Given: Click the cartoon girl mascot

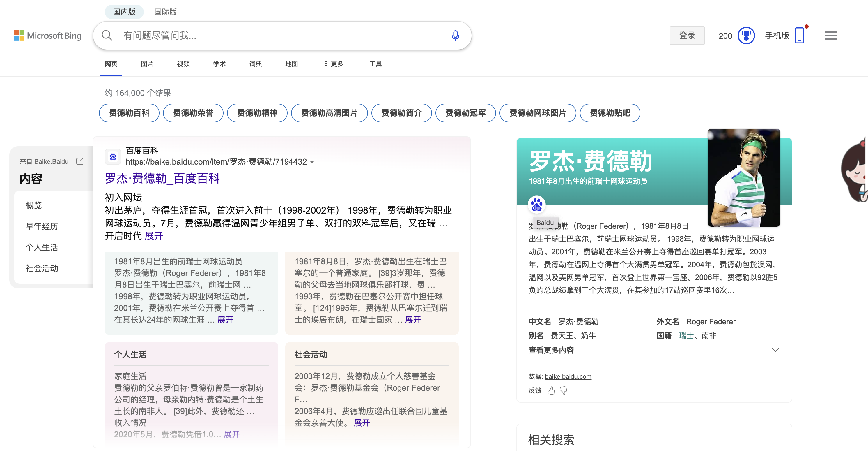Looking at the screenshot, I should pyautogui.click(x=855, y=170).
